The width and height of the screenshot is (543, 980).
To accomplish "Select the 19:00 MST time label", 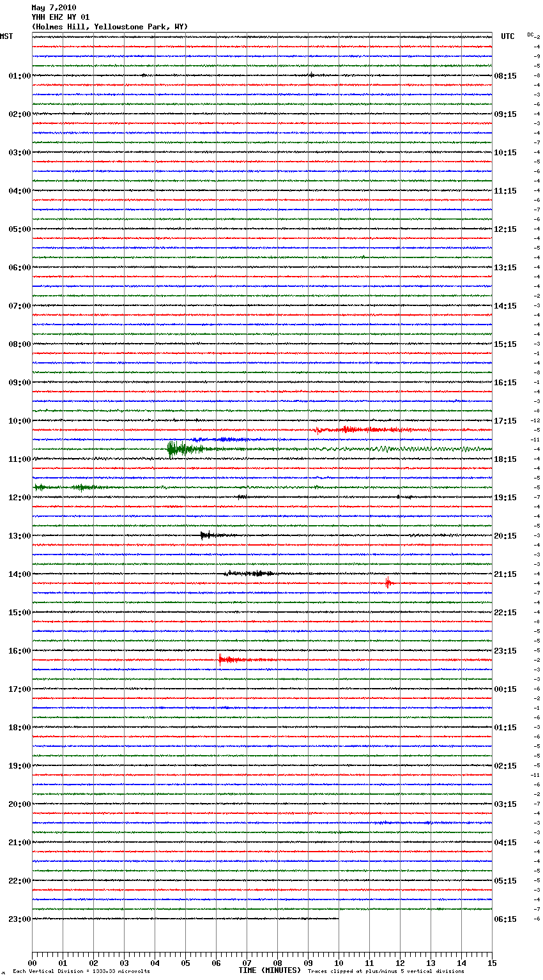I will [x=19, y=766].
